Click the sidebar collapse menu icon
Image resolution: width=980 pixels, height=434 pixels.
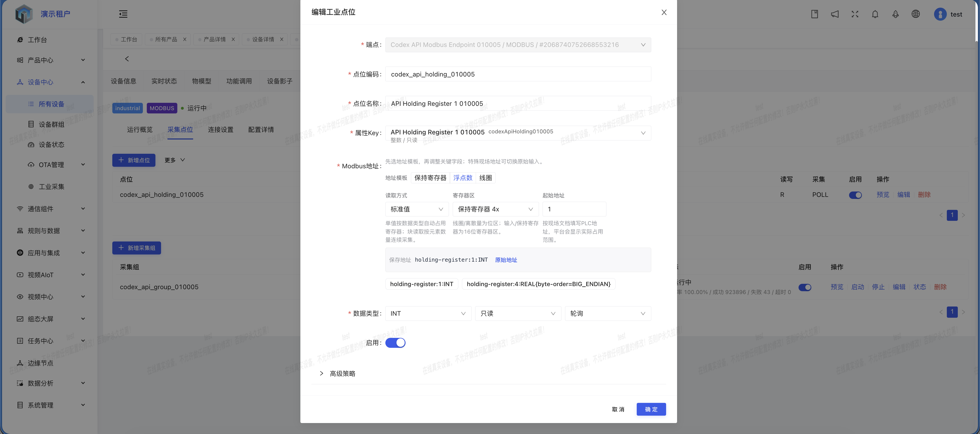tap(123, 14)
